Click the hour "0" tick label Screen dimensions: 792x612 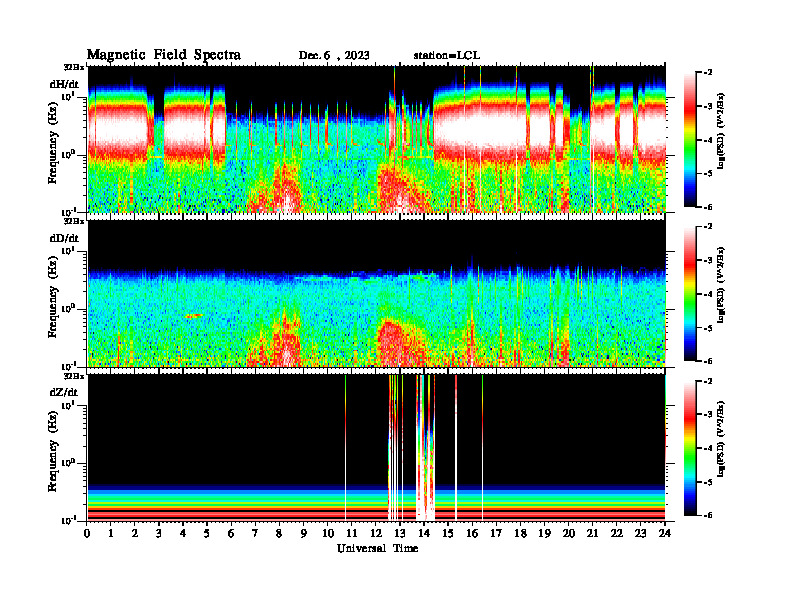pyautogui.click(x=87, y=534)
